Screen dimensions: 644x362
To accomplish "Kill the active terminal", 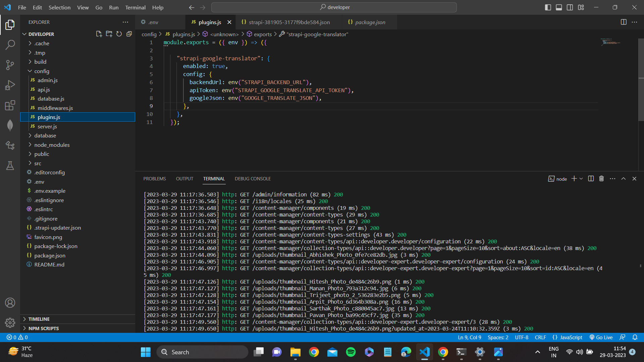I will [601, 179].
